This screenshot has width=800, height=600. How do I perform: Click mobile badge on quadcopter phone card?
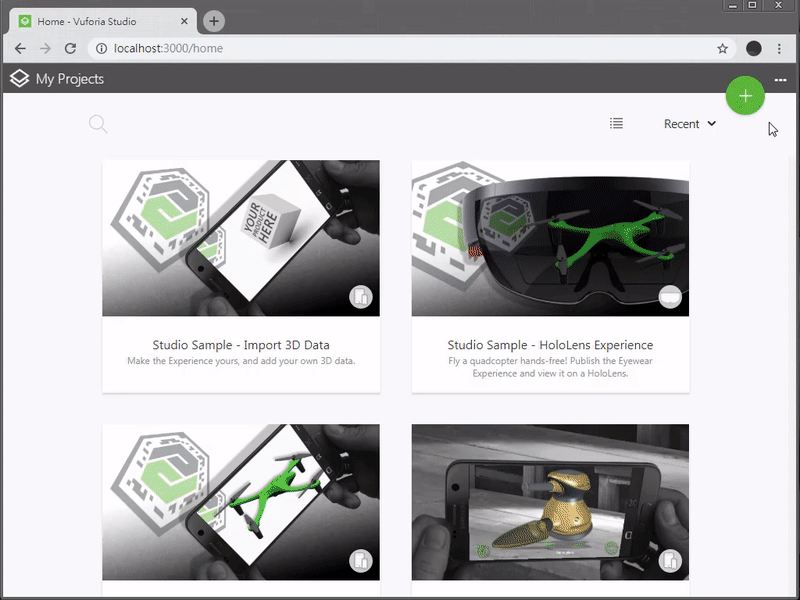361,561
